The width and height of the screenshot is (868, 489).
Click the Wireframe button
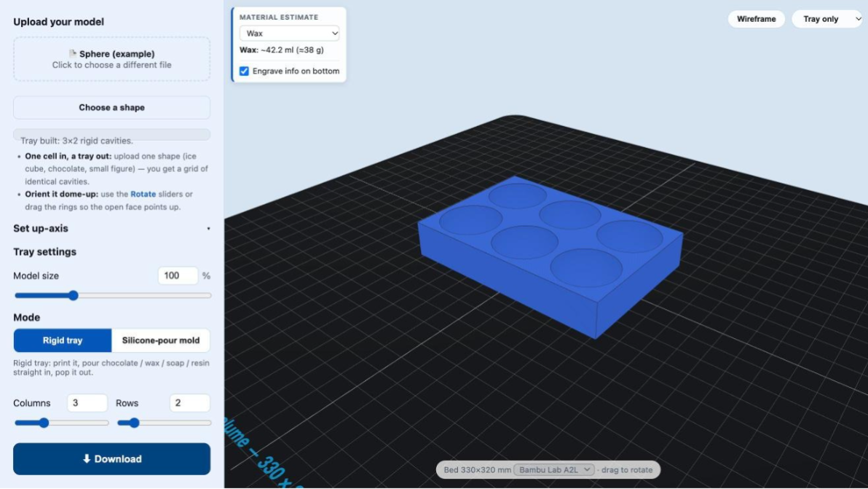coord(756,19)
